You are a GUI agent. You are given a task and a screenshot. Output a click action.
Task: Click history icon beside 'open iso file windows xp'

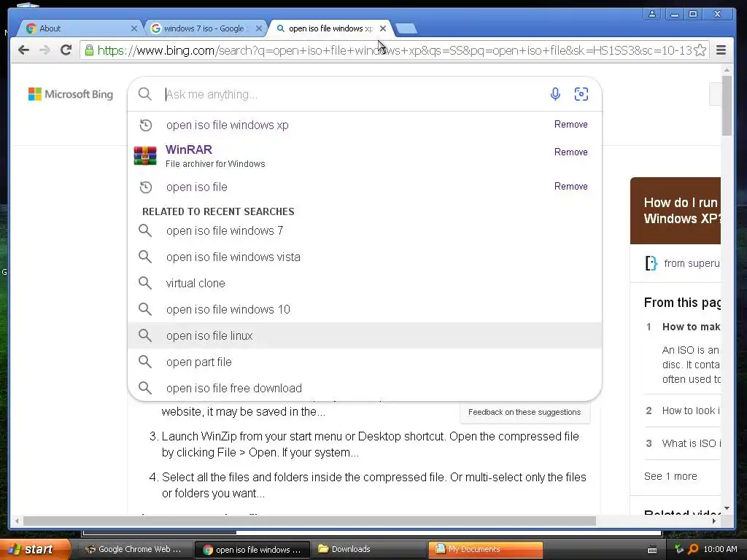[x=146, y=125]
